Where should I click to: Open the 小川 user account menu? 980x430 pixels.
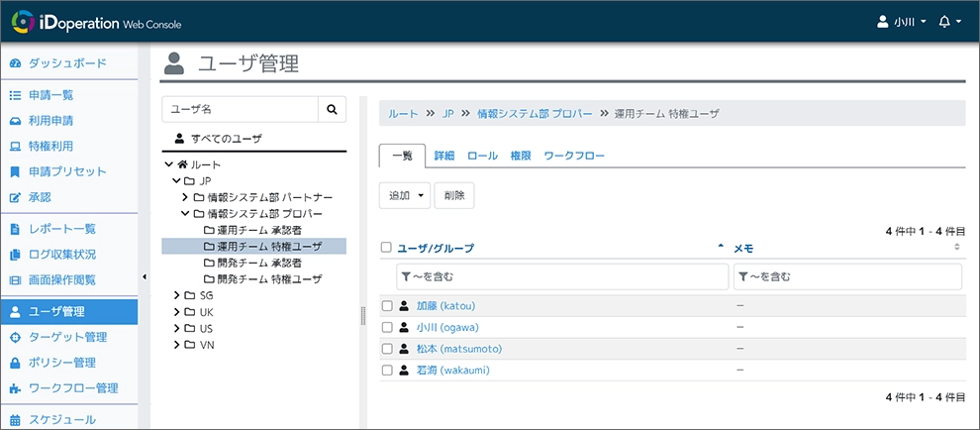tap(902, 22)
